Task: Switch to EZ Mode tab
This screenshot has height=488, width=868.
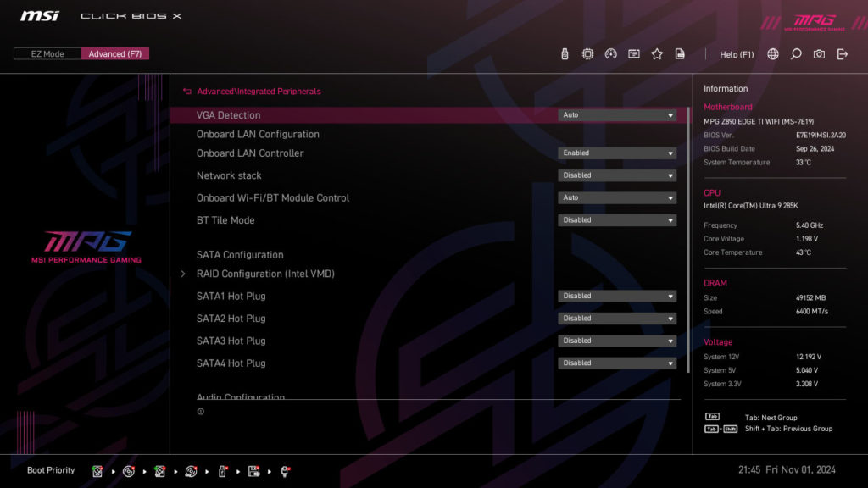Action: tap(47, 53)
